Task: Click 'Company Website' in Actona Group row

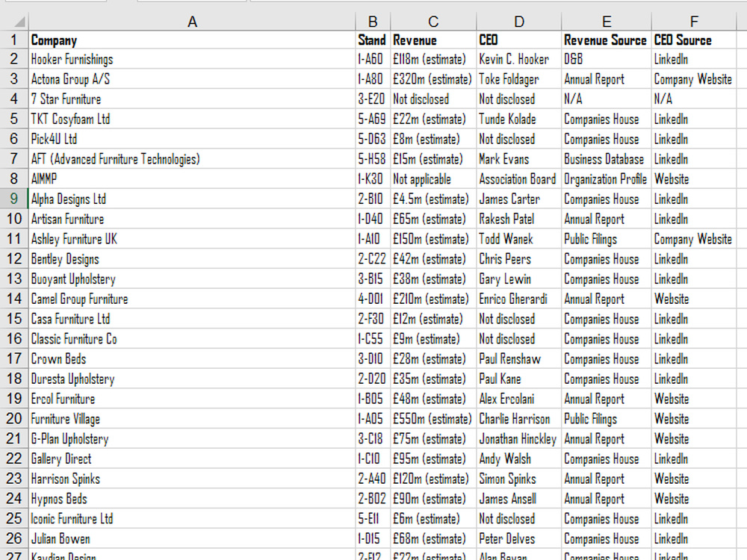Action: (x=694, y=79)
